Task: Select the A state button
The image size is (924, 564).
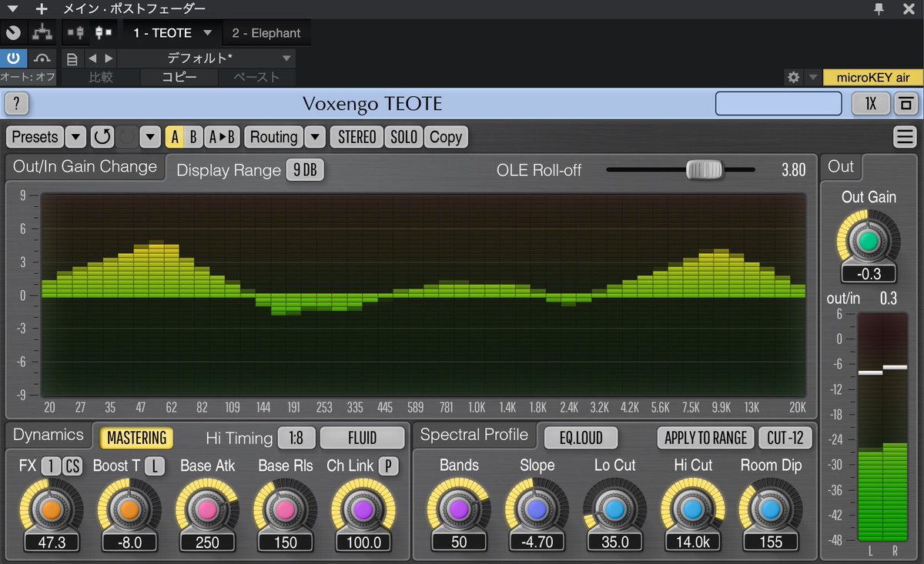Action: pos(175,137)
